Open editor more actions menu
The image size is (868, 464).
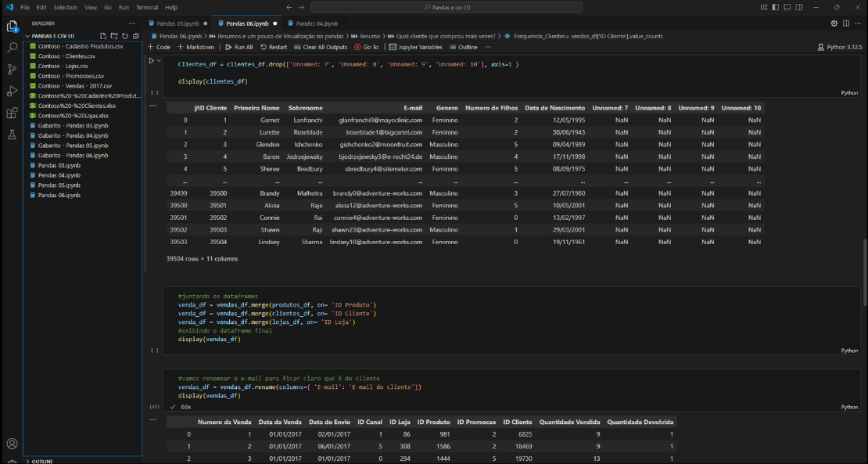(x=858, y=23)
